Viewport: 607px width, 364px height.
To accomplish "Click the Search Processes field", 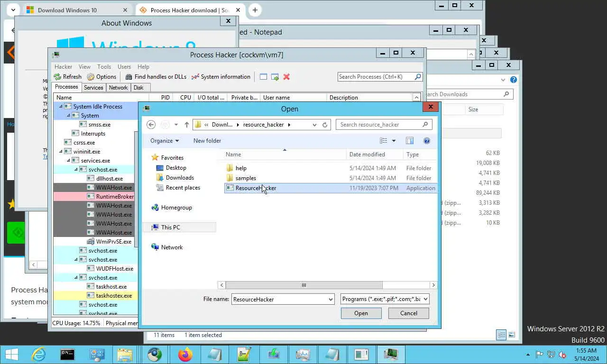I will click(x=376, y=77).
